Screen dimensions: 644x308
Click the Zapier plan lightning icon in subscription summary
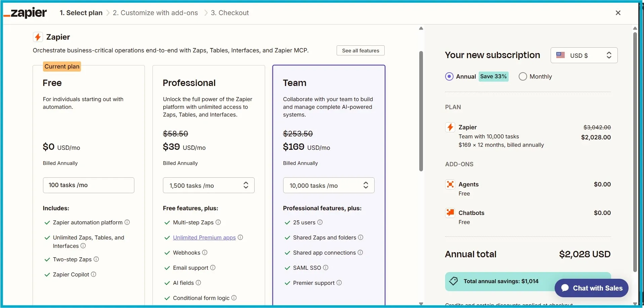coord(450,127)
